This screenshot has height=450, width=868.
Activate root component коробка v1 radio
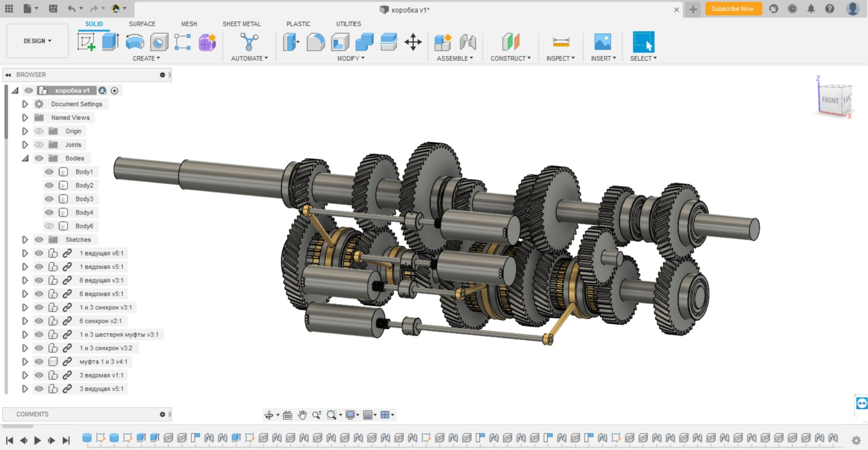115,91
